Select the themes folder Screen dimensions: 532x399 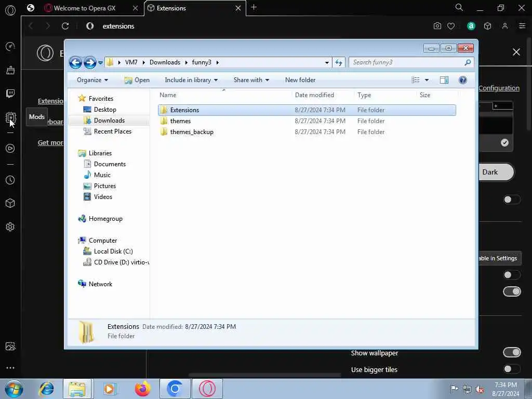pos(307,121)
